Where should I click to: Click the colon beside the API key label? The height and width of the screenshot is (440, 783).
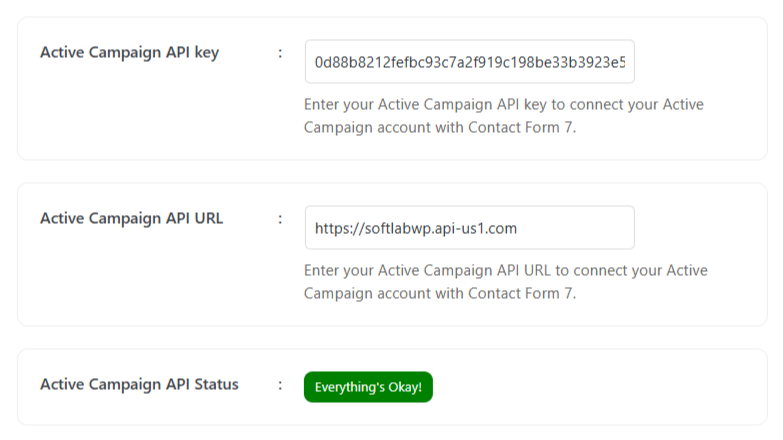point(280,53)
